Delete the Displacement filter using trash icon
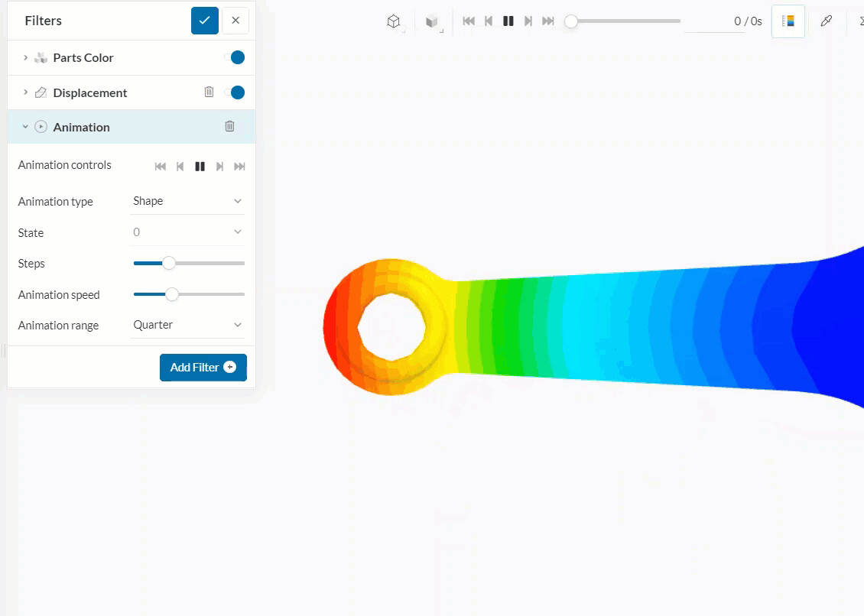The height and width of the screenshot is (616, 864). point(209,92)
